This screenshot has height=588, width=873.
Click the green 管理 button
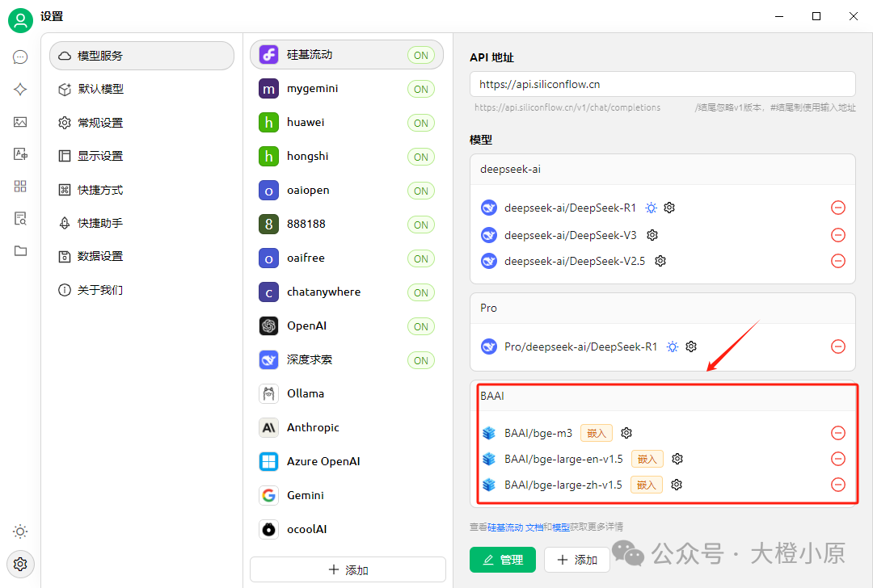click(503, 560)
